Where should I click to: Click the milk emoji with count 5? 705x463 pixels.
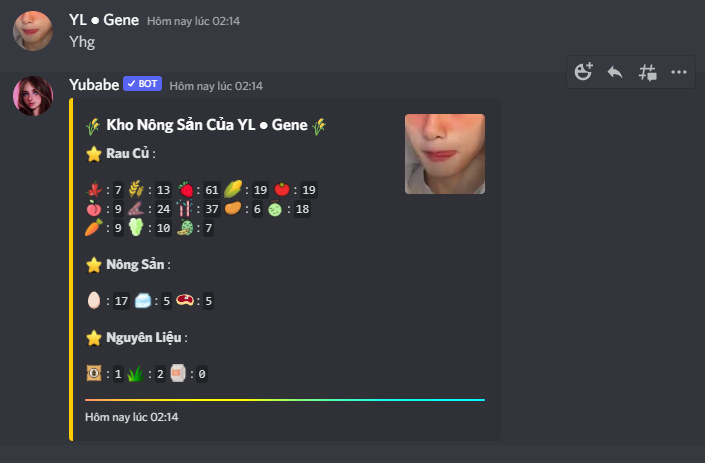point(143,300)
